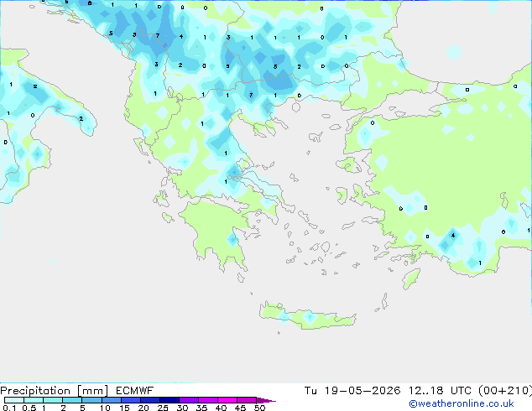
Task: Click the "12..18 UTC" time range text
Action: pyautogui.click(x=441, y=391)
